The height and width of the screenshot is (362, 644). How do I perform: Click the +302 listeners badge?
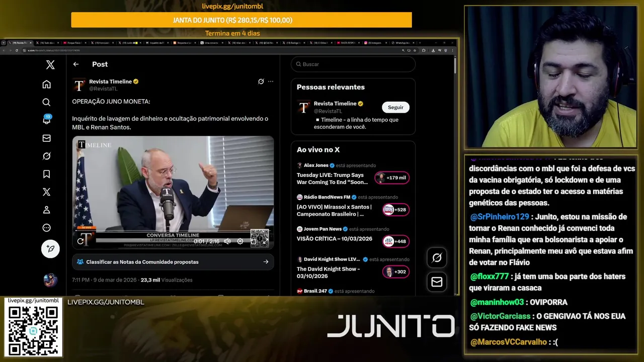tap(396, 272)
